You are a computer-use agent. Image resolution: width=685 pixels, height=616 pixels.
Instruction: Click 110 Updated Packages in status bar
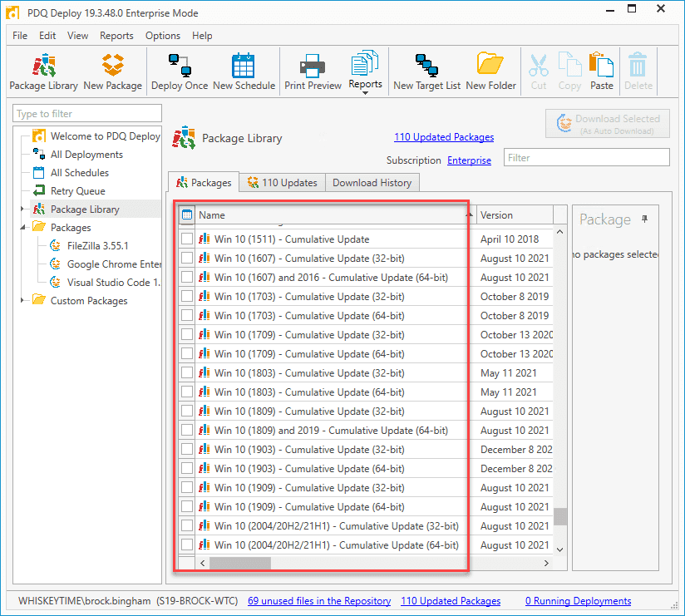pos(451,601)
